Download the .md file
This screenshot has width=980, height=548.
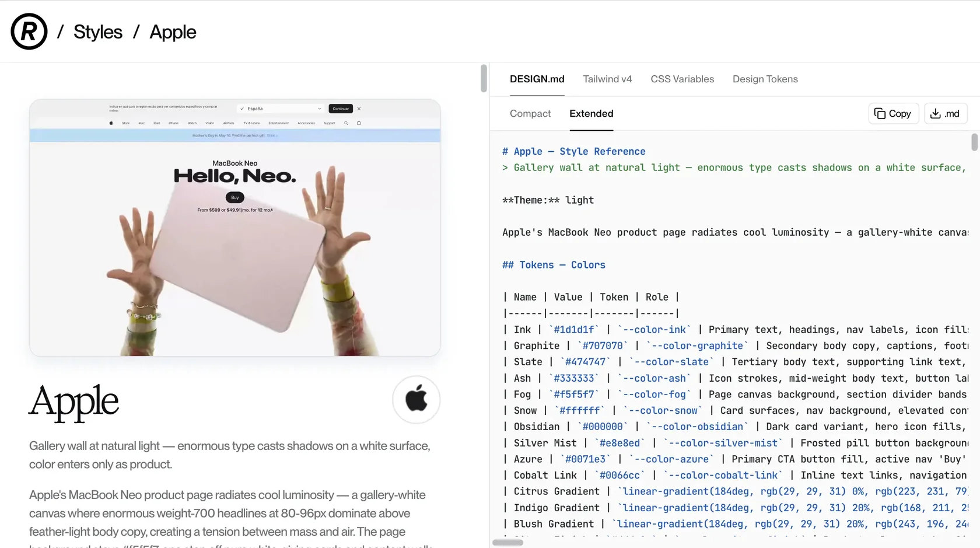946,114
